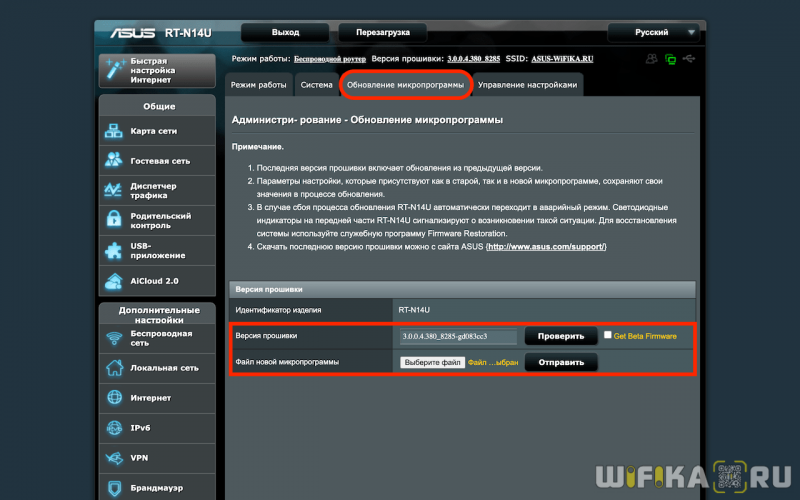
Task: Click the ASUS-WiFiKA.RU SSID link
Action: (562, 59)
